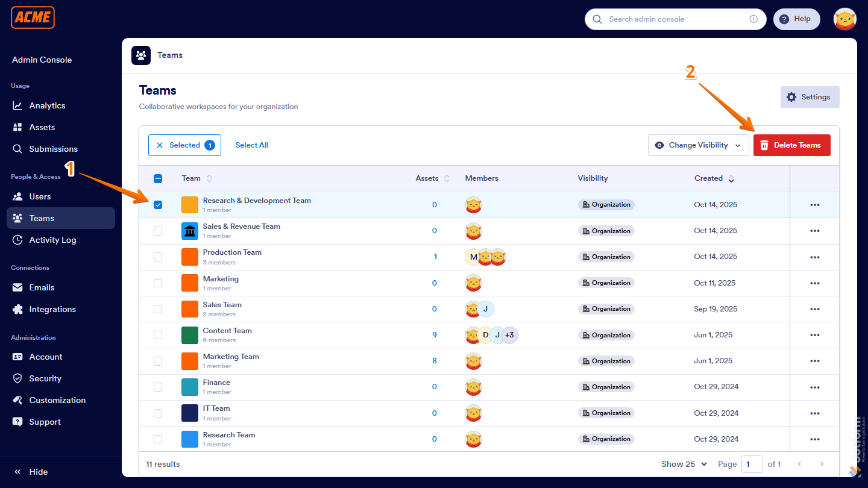Click the Teams header icon
Screen dimensions: 868x488
click(x=141, y=55)
